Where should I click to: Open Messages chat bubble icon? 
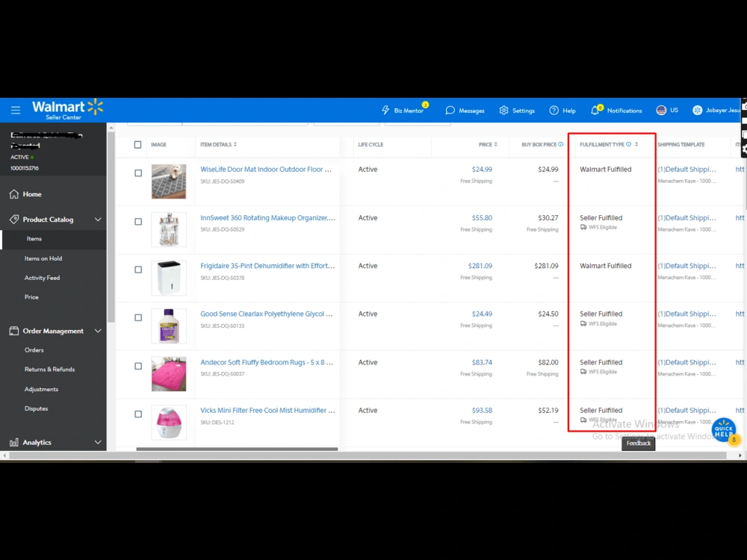point(450,111)
